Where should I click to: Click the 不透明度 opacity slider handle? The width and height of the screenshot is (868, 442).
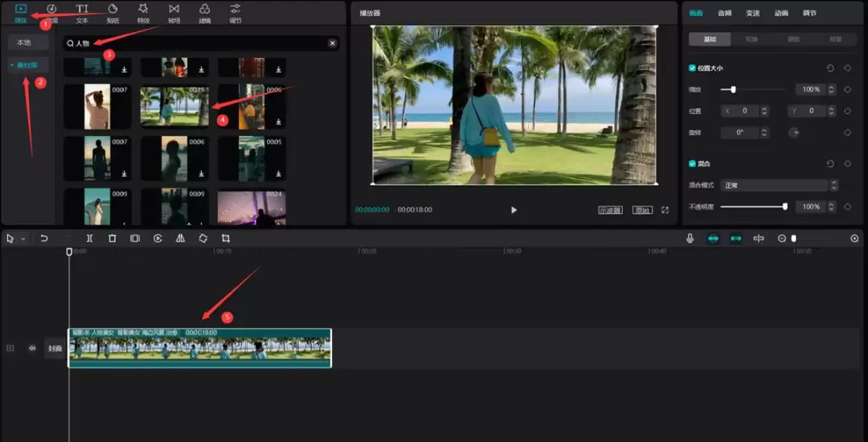coord(784,207)
